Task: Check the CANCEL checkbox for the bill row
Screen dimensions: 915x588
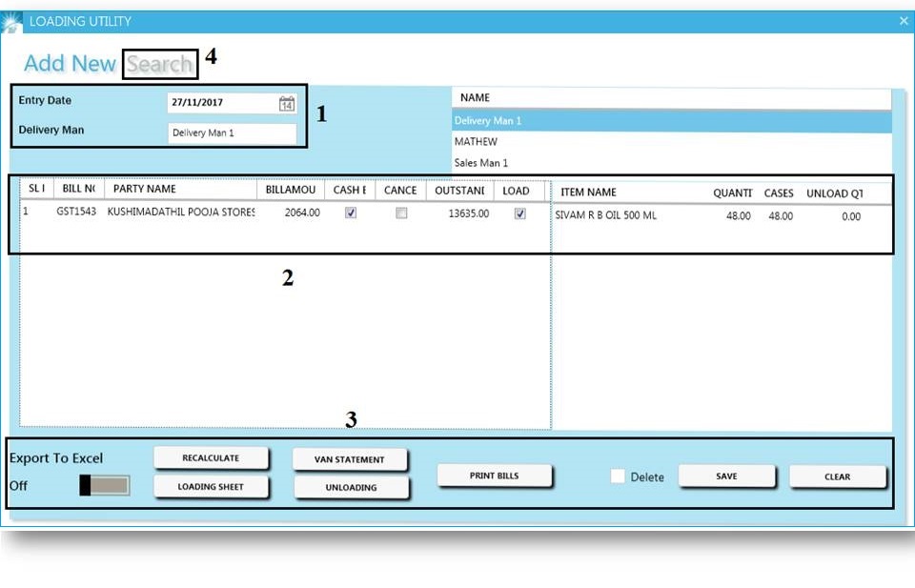Action: click(401, 213)
